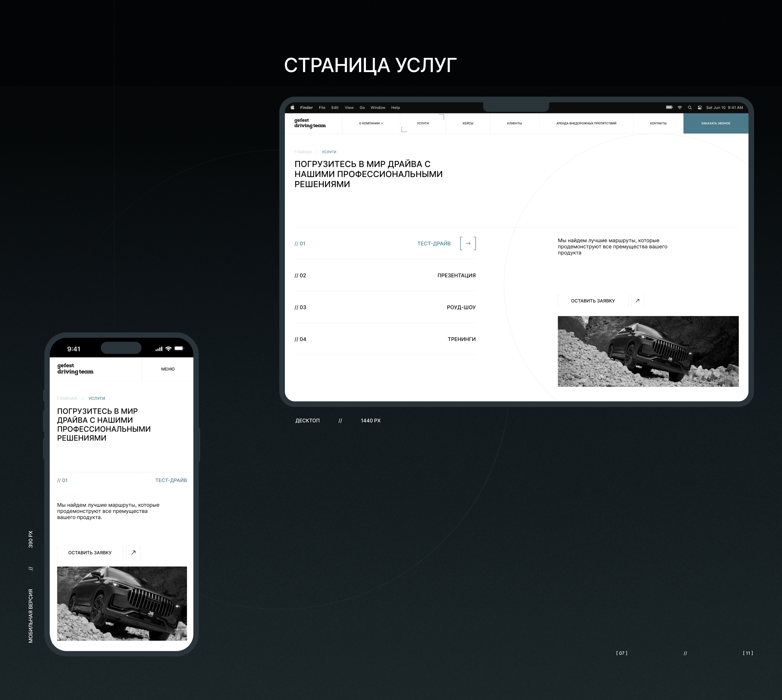
Task: Go to АРЕНДА ВНЕДОРОЖНЫХ ПРЕПЯТСТВИЙ page
Action: (586, 123)
